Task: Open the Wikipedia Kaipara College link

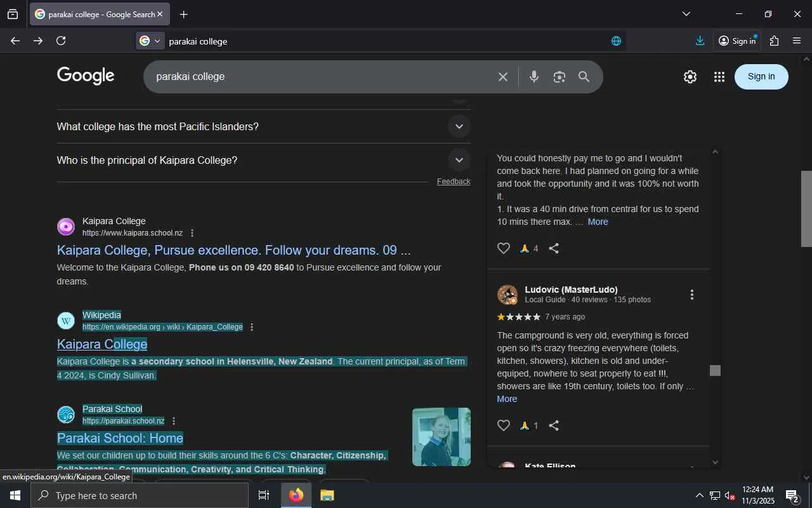Action: point(102,344)
